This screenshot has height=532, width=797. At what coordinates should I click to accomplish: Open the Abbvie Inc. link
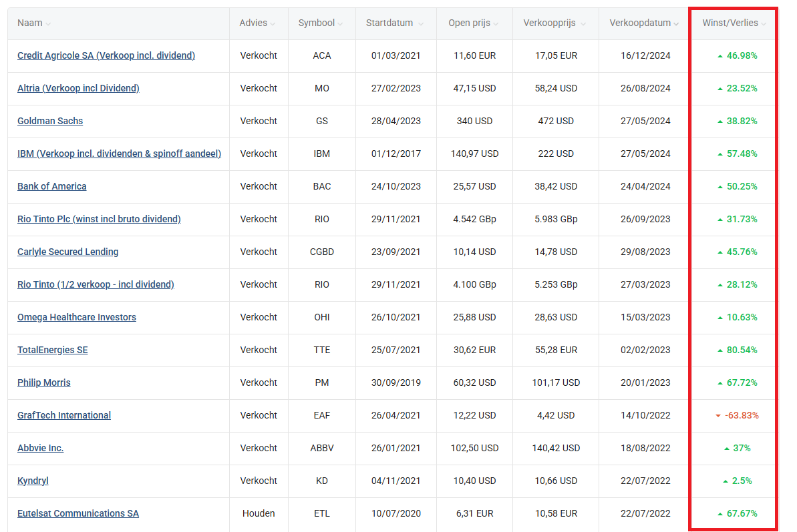coord(40,448)
